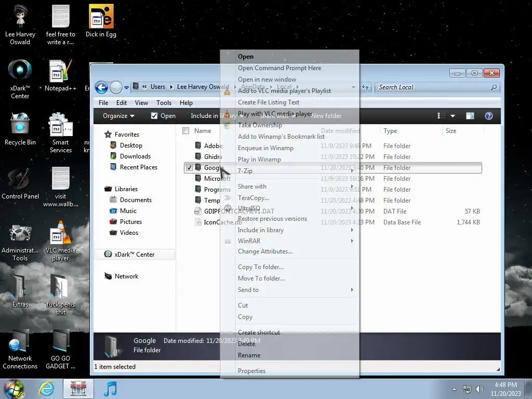The image size is (532, 399).
Task: Open the Tools menu
Action: pyautogui.click(x=164, y=103)
